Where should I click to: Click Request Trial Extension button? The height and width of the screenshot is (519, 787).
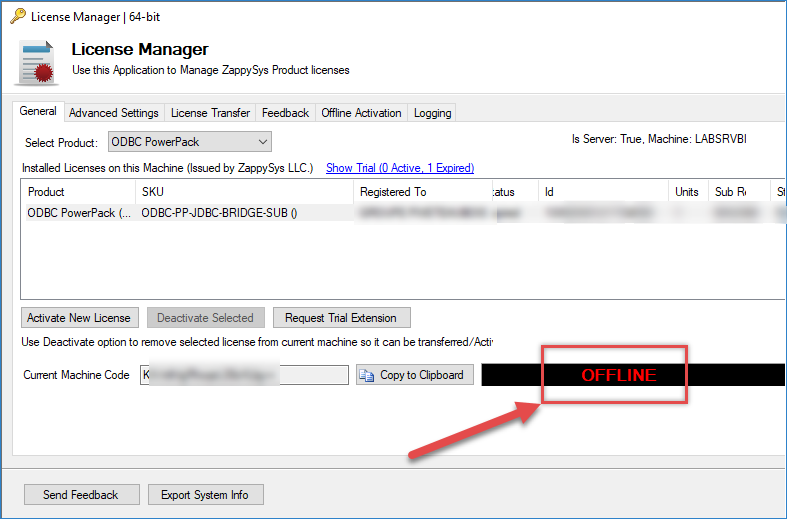341,318
